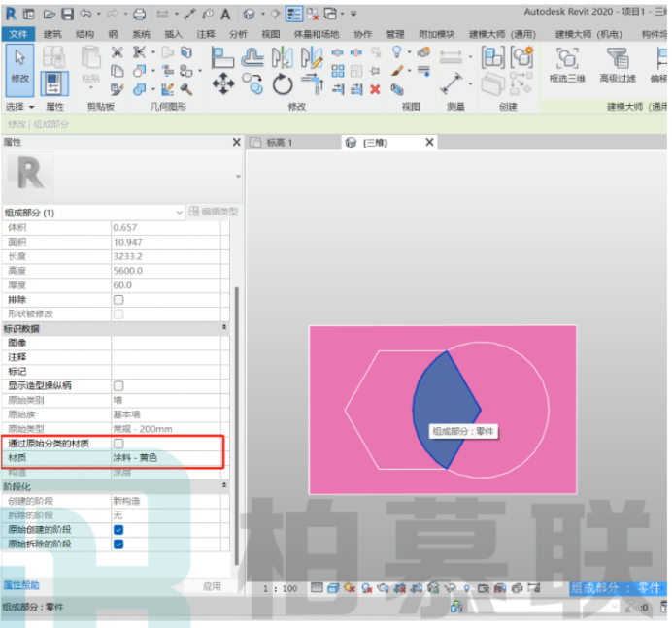Open the 粘贴 paste dropdown arrow
The image size is (672, 628).
coord(91,87)
